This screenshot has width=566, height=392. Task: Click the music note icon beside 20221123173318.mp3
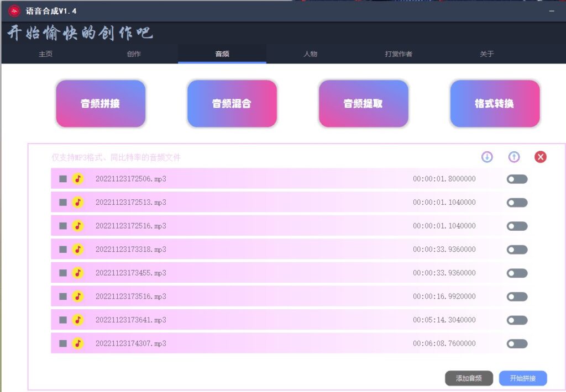click(78, 250)
